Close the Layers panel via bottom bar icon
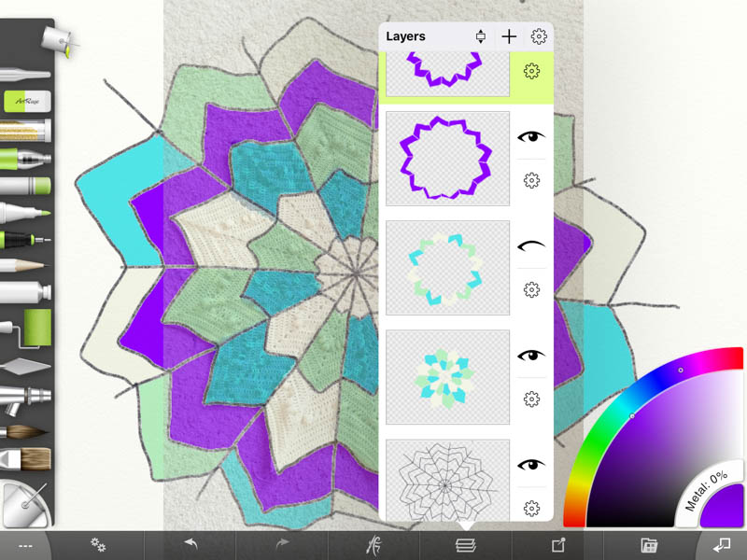 click(x=465, y=545)
